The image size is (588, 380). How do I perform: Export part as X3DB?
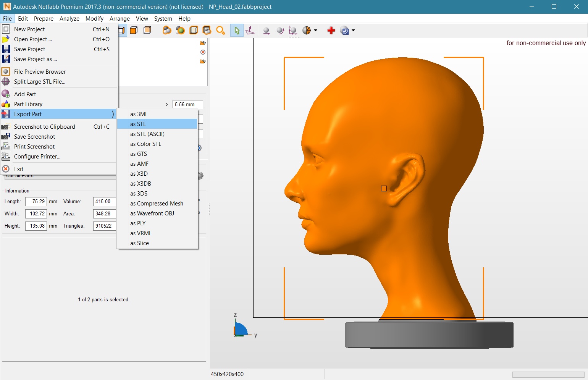(x=157, y=184)
